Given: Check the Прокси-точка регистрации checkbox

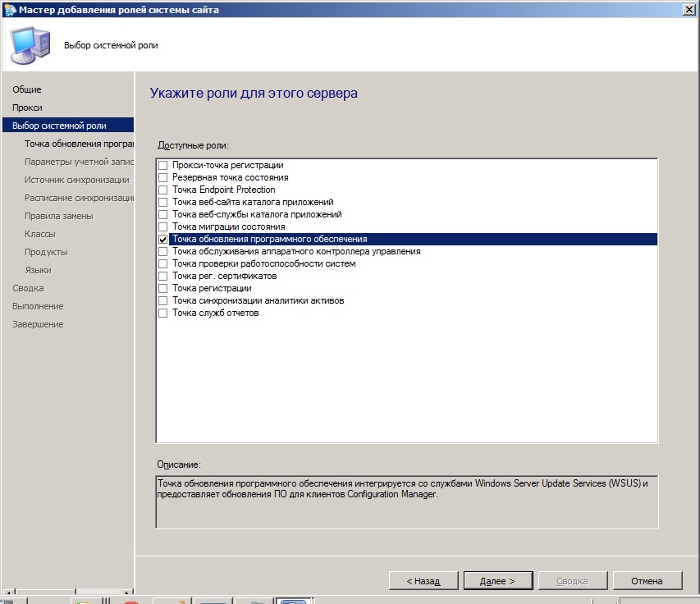Looking at the screenshot, I should [163, 165].
